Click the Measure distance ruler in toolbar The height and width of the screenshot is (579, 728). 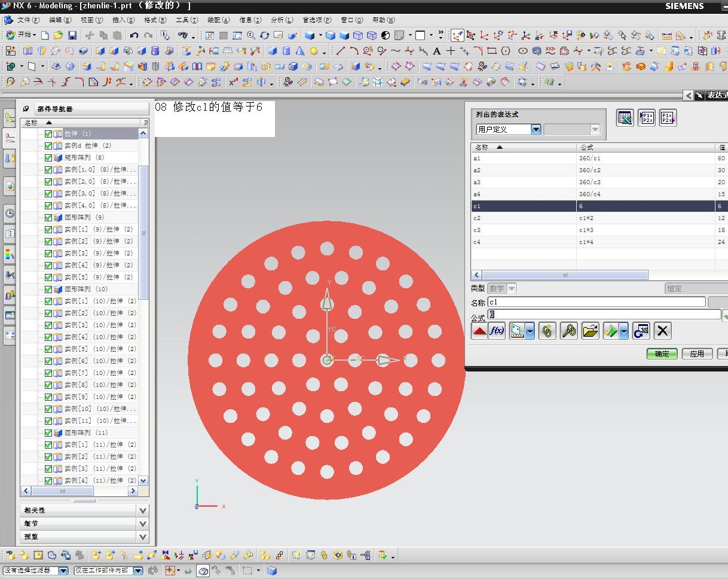click(x=667, y=35)
